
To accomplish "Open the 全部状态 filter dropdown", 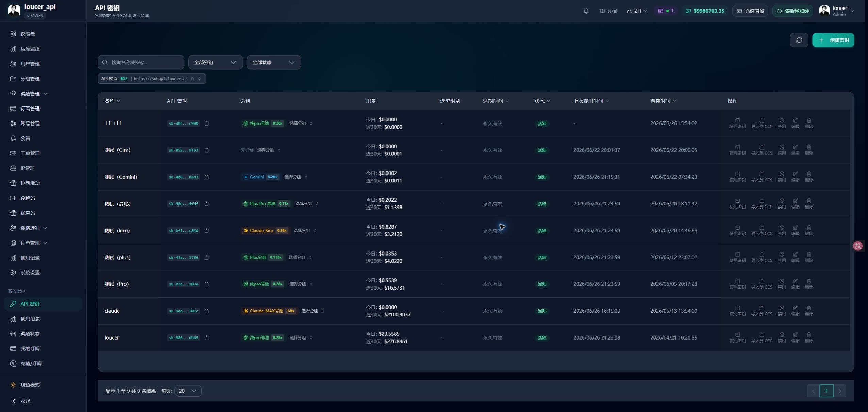I will click(273, 62).
